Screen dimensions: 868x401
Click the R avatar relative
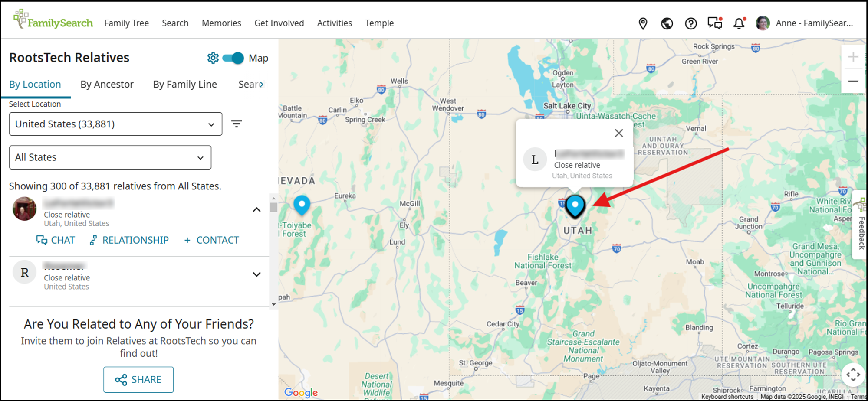pos(25,272)
